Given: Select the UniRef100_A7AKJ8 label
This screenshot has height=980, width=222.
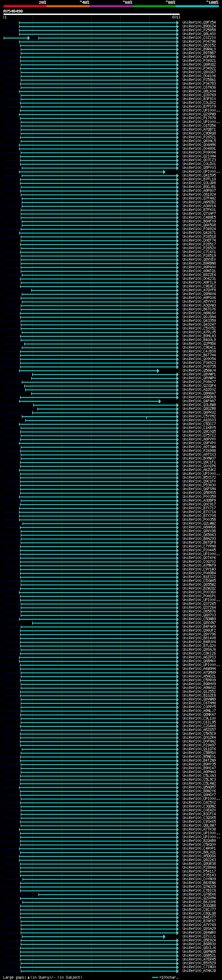Looking at the screenshot, I should 199,971.
